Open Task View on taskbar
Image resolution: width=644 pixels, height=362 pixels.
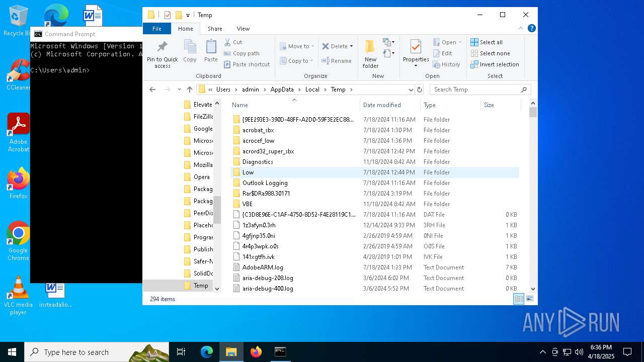(181, 352)
